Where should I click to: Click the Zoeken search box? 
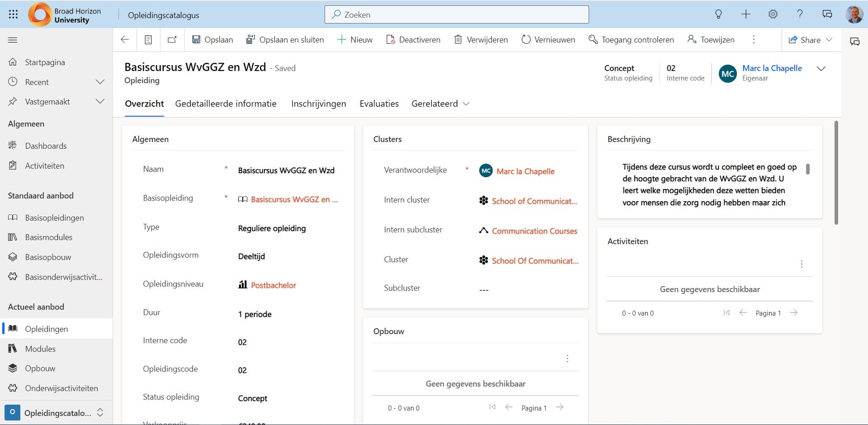[x=457, y=14]
